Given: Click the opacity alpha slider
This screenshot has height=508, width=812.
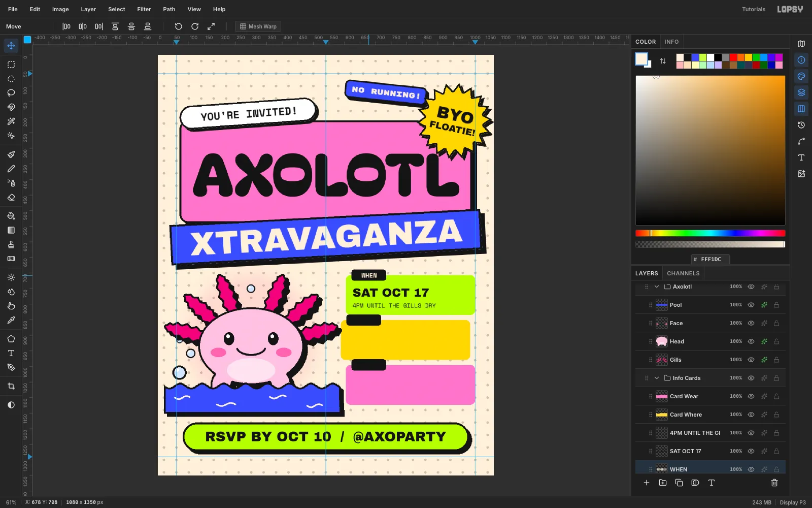Looking at the screenshot, I should 710,244.
